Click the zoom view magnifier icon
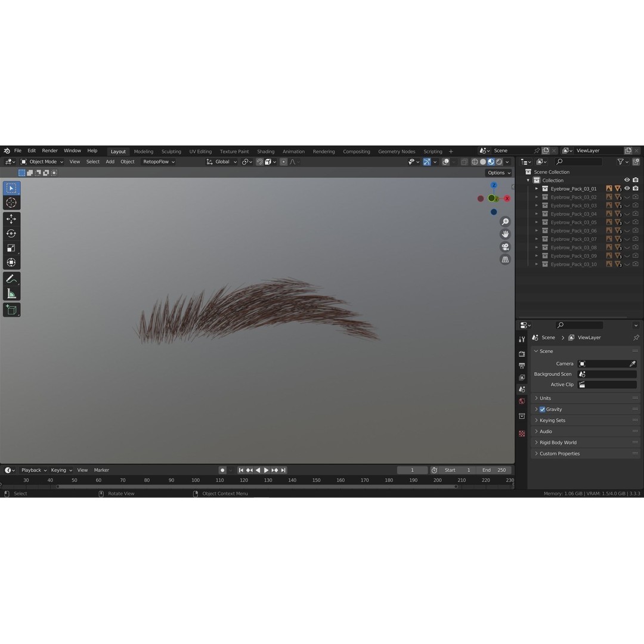 click(x=505, y=222)
